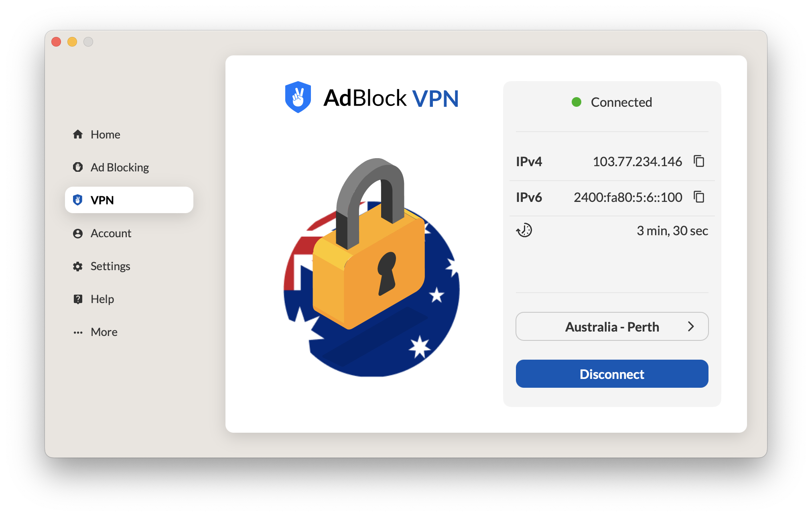Click the Settings gear icon
The height and width of the screenshot is (517, 812).
78,267
